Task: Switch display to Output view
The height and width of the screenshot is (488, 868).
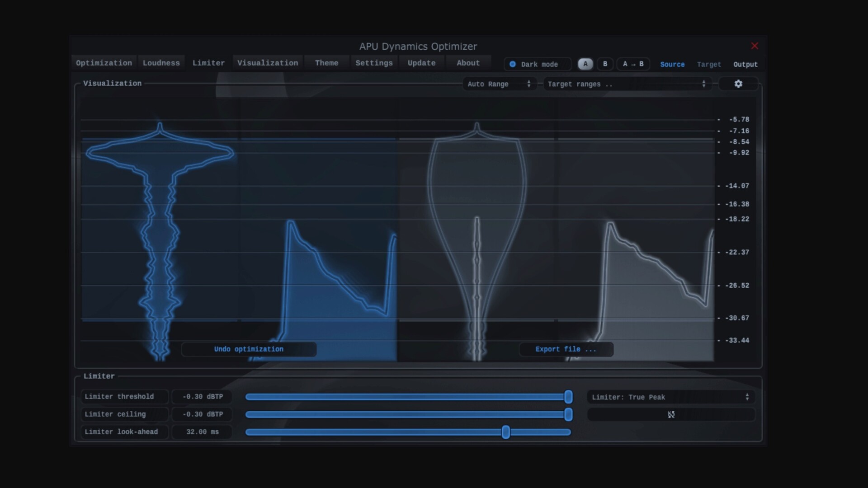Action: (x=745, y=65)
